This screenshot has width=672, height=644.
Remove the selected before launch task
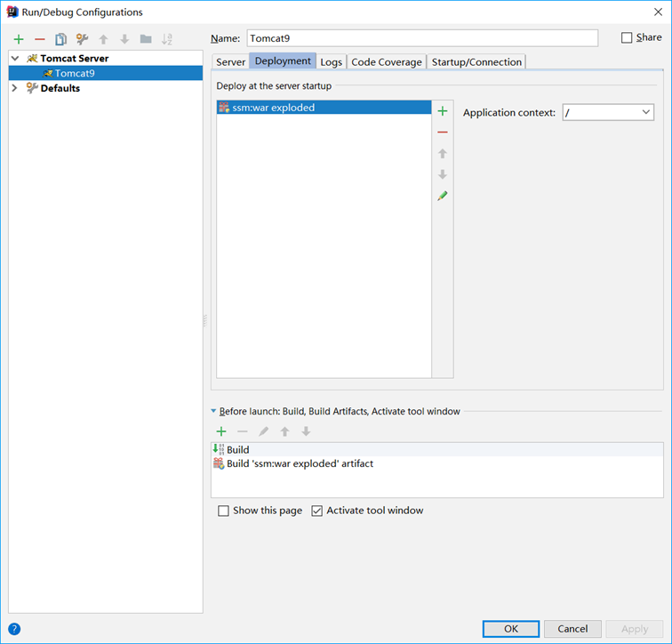pos(243,431)
